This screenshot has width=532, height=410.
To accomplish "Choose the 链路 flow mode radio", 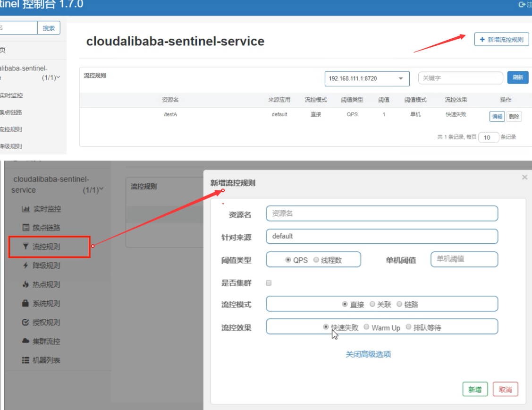I will (399, 304).
